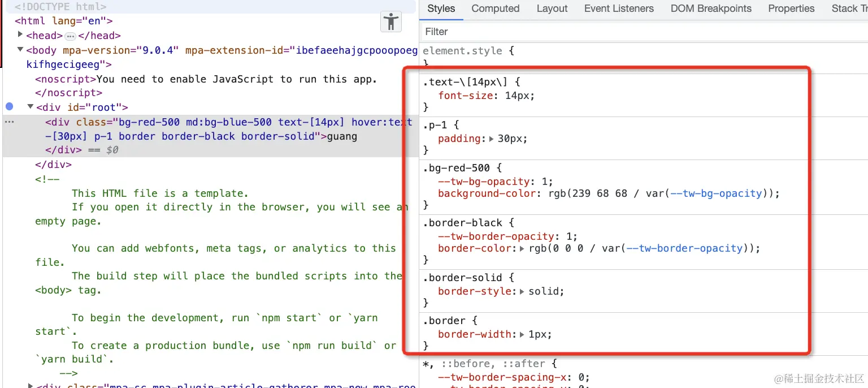Image resolution: width=868 pixels, height=388 pixels.
Task: Click the --tw-border-spacing-x: 0 declaration
Action: pyautogui.click(x=514, y=377)
